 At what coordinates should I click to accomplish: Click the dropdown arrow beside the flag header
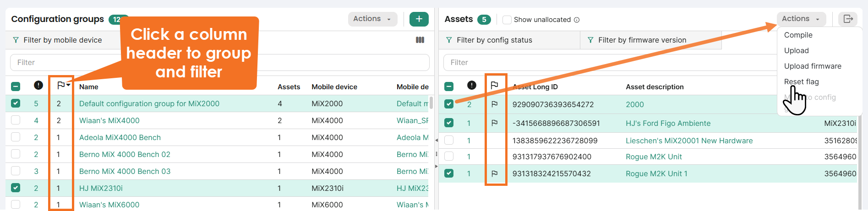(68, 85)
